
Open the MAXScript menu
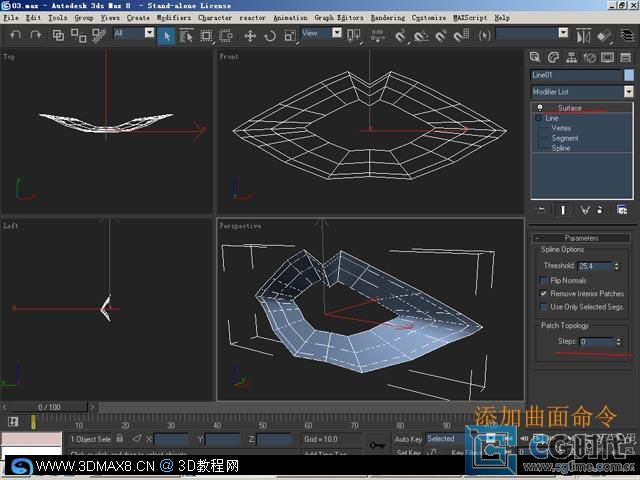point(470,18)
